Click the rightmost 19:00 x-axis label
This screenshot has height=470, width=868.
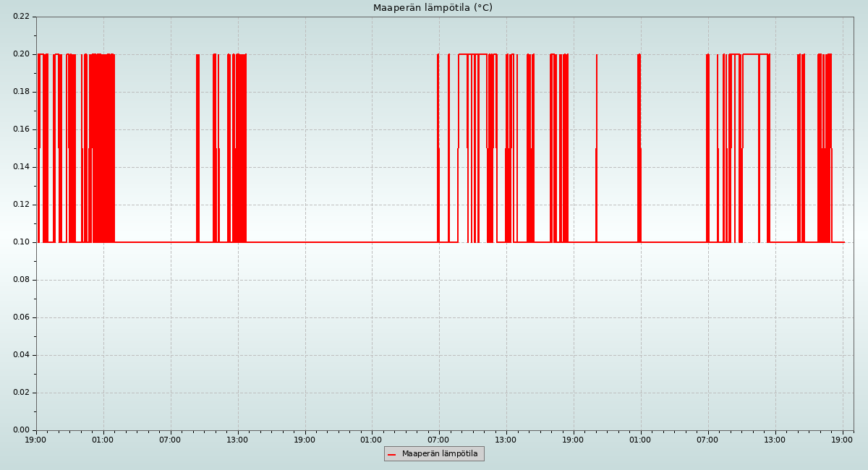pos(843,440)
